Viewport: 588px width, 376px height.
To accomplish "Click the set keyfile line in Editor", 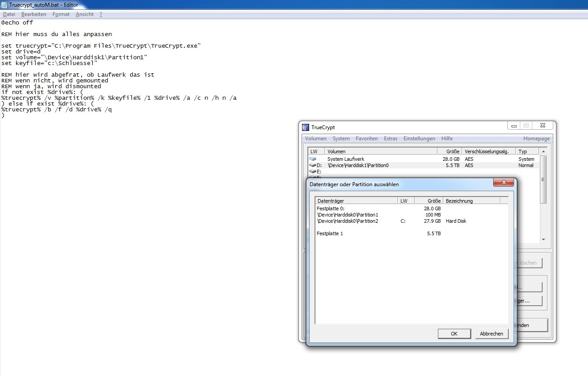I will point(49,63).
